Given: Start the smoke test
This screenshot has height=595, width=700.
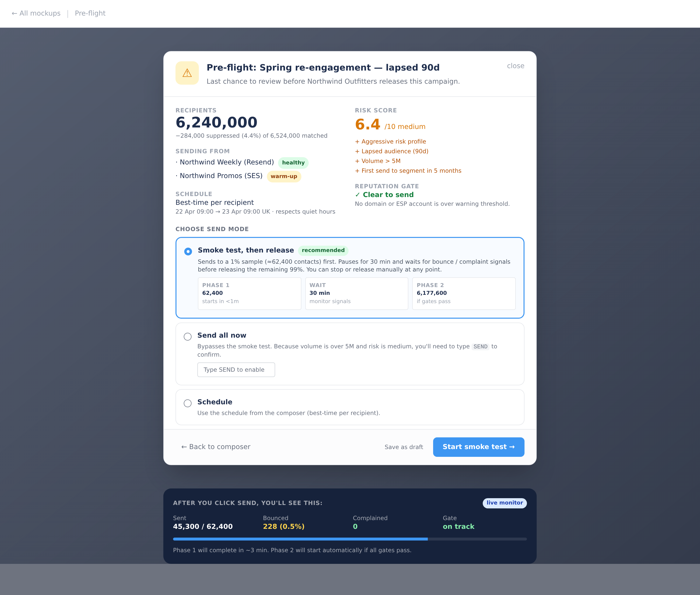Looking at the screenshot, I should 479,447.
